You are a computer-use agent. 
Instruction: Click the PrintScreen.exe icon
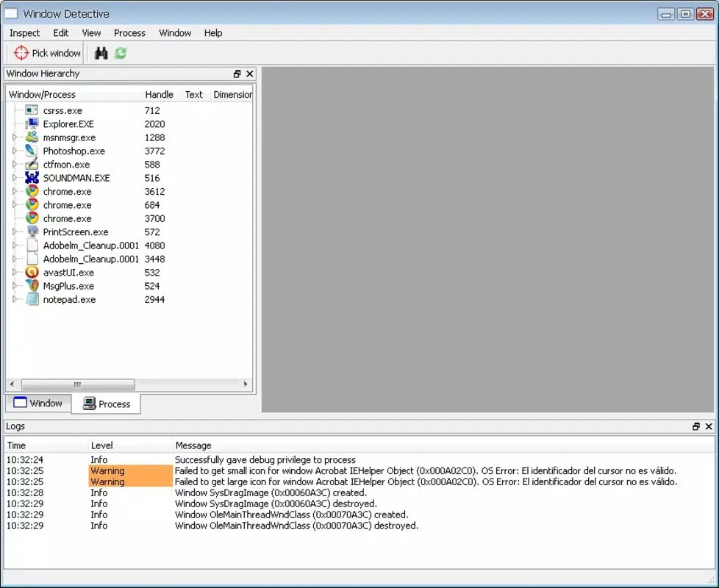click(x=32, y=232)
